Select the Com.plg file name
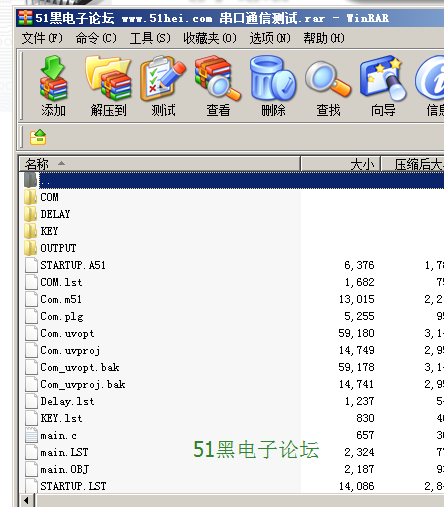The width and height of the screenshot is (444, 507). click(x=62, y=316)
